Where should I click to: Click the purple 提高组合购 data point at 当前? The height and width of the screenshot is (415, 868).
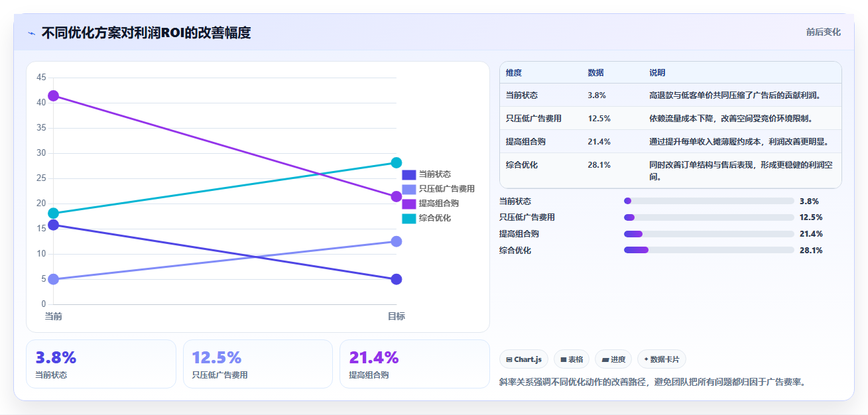point(54,95)
